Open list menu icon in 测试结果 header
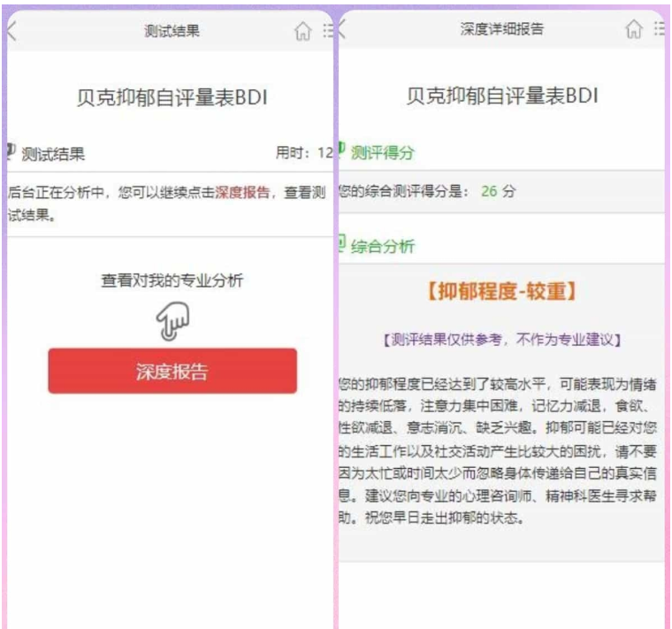Viewport: 672px width, 629px height. tap(328, 31)
